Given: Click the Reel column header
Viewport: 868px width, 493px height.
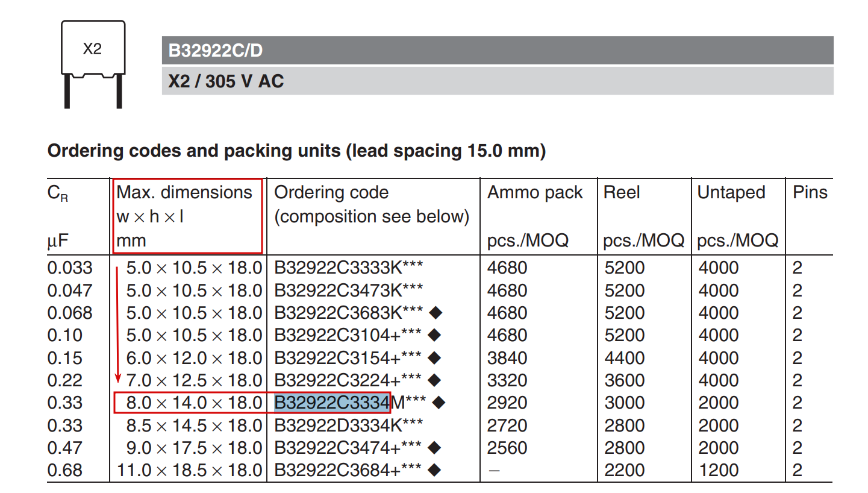Looking at the screenshot, I should click(x=622, y=193).
